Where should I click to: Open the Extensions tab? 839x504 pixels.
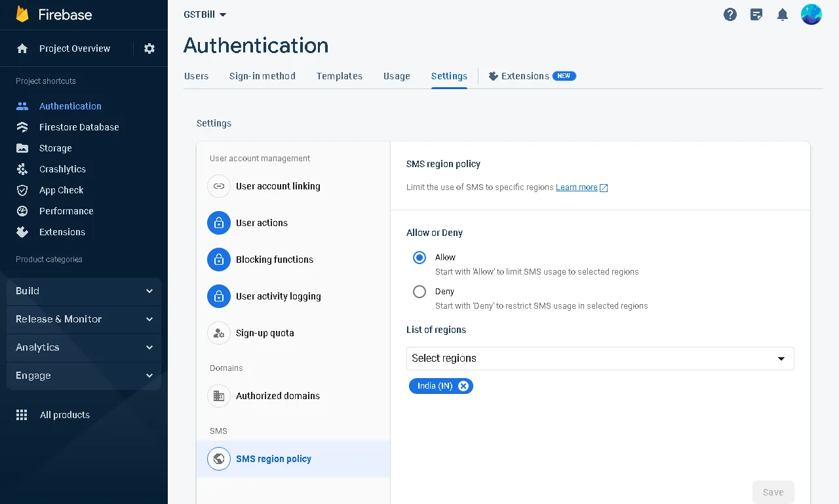tap(532, 76)
